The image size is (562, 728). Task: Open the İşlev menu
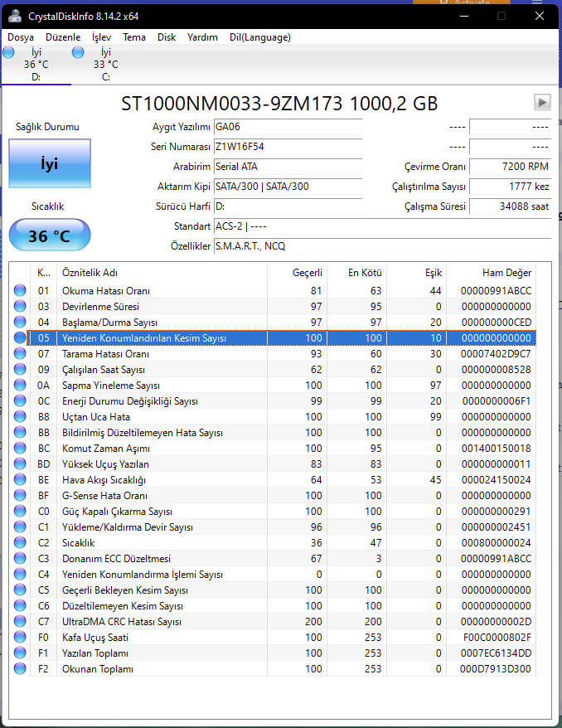(x=101, y=37)
